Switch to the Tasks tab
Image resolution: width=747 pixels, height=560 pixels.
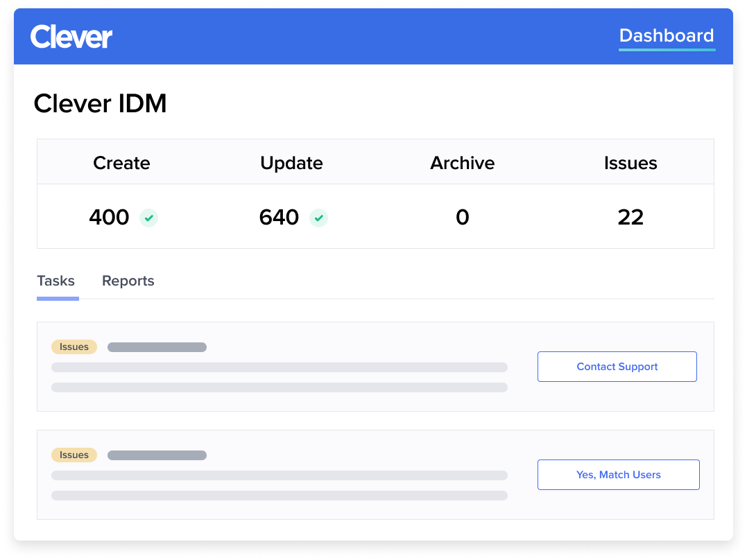click(56, 281)
